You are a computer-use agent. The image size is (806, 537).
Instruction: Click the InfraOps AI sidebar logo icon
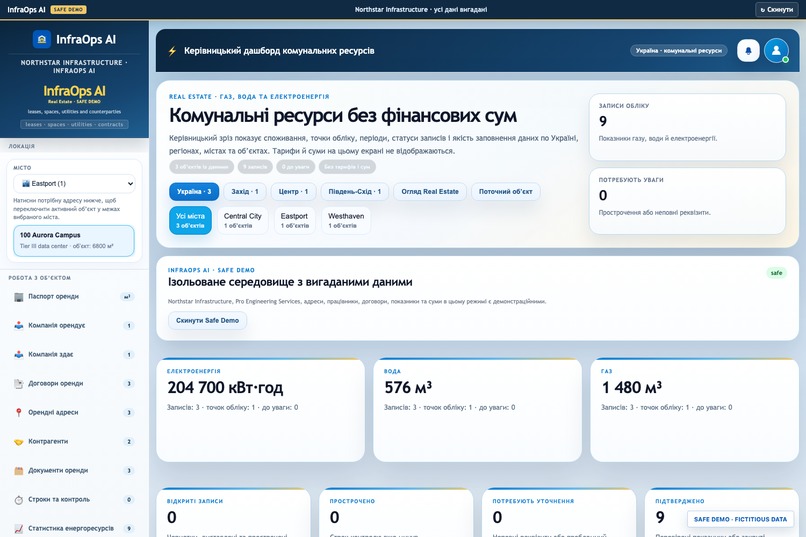click(42, 39)
